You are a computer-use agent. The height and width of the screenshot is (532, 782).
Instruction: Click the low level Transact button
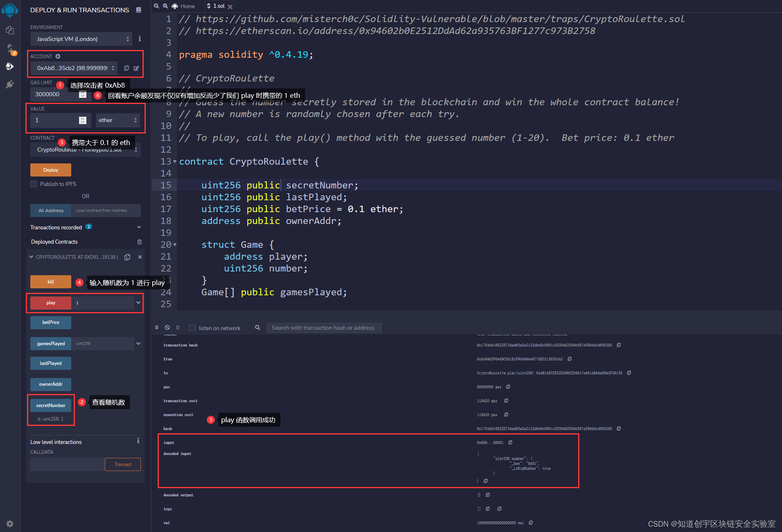point(123,464)
